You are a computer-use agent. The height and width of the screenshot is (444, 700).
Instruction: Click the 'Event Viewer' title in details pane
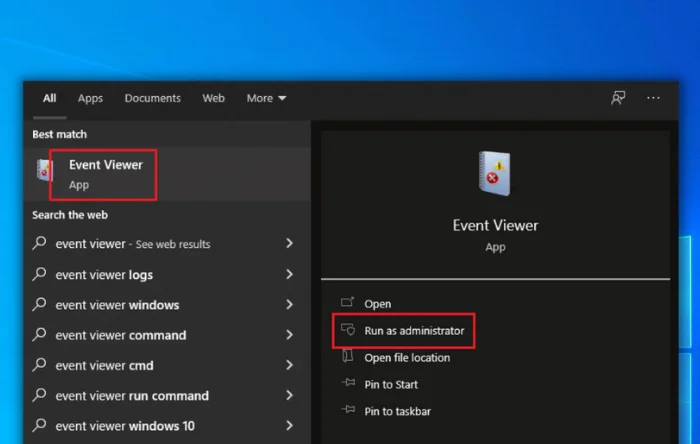[496, 225]
